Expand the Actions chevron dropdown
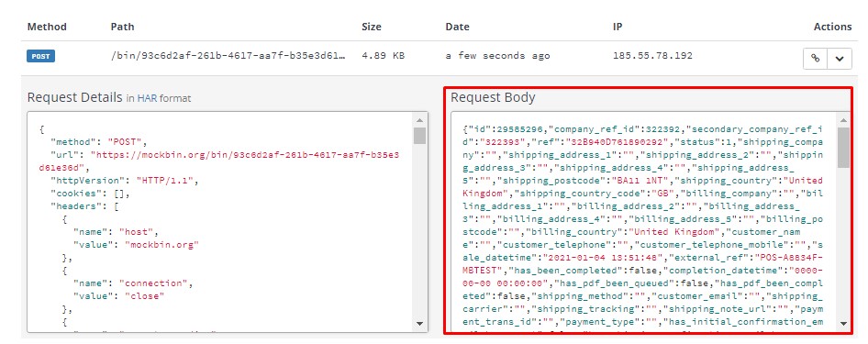 pyautogui.click(x=840, y=58)
